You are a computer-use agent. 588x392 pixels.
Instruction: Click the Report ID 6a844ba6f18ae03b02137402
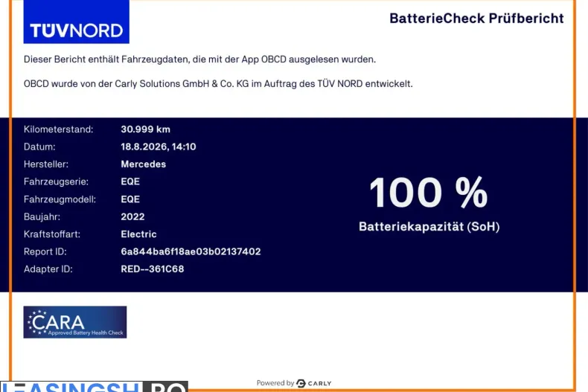(191, 251)
